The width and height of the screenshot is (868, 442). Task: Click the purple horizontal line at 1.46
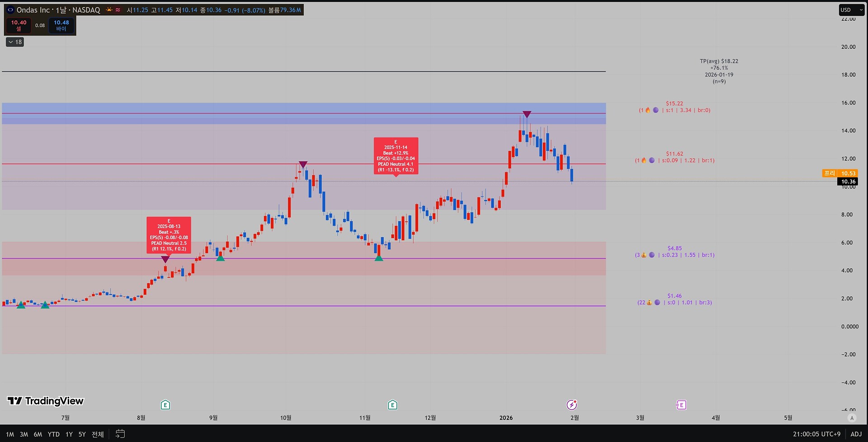pyautogui.click(x=304, y=306)
